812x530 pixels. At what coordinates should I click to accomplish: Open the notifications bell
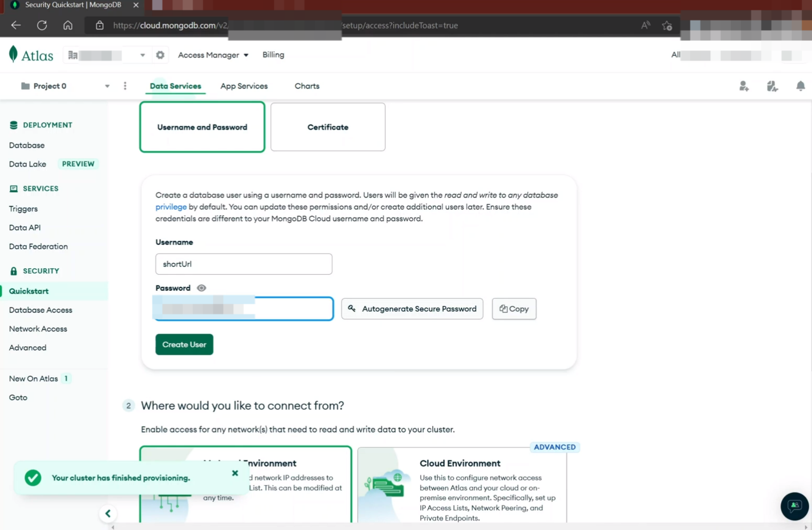(800, 86)
